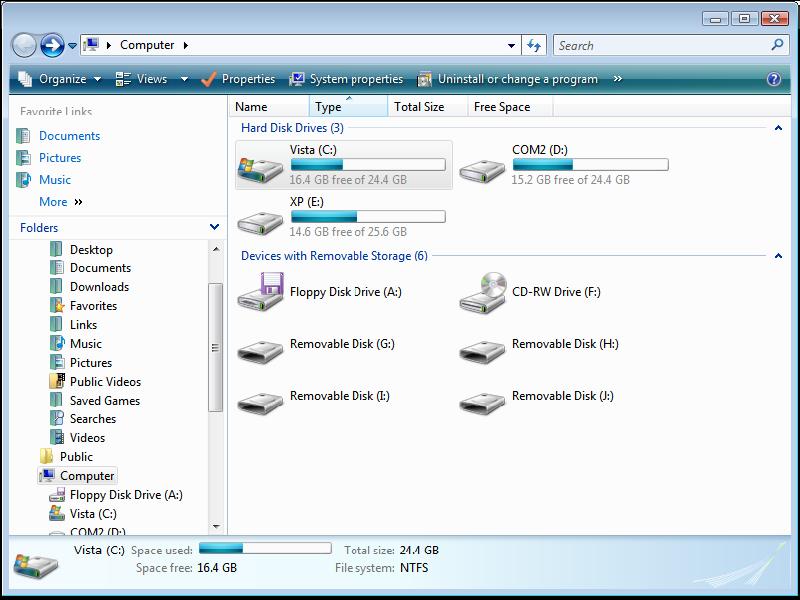Select Removable Disk (I:) icon
Viewport: 800px width, 600px height.
tap(260, 403)
